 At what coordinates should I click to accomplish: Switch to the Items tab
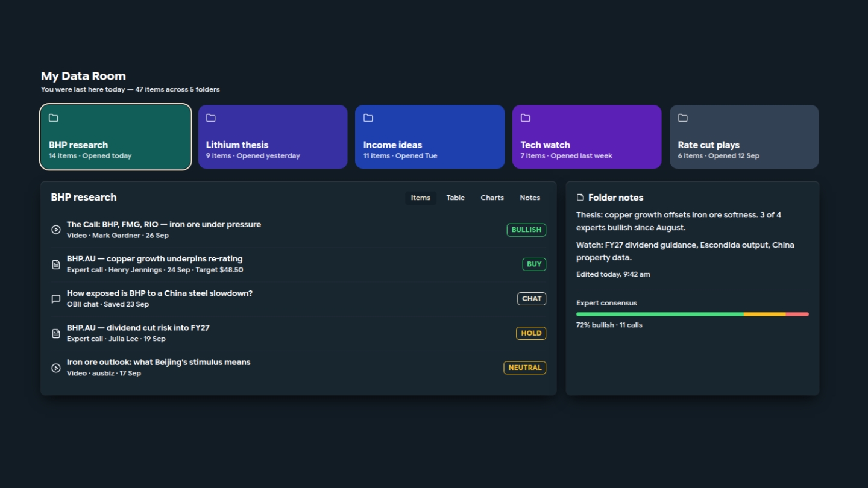coord(421,198)
